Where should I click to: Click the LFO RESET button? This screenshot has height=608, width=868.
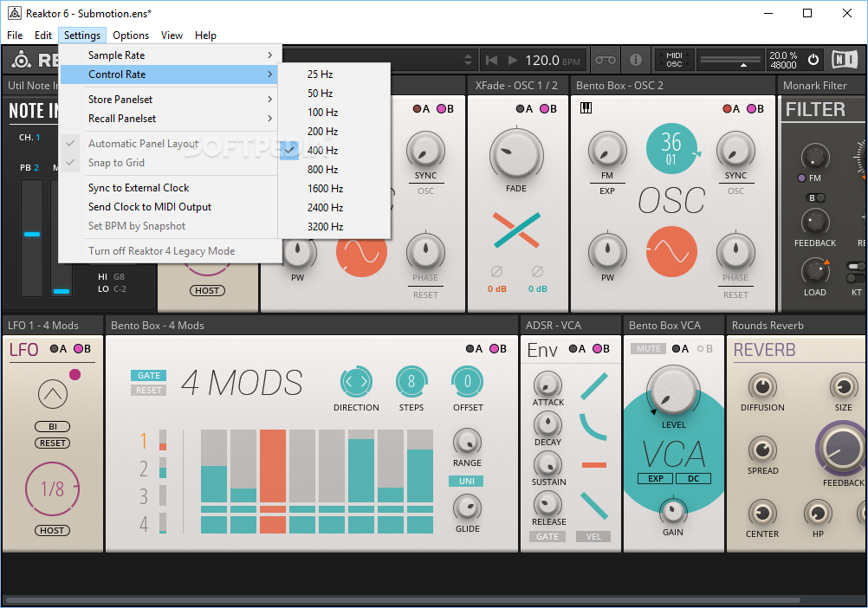53,443
